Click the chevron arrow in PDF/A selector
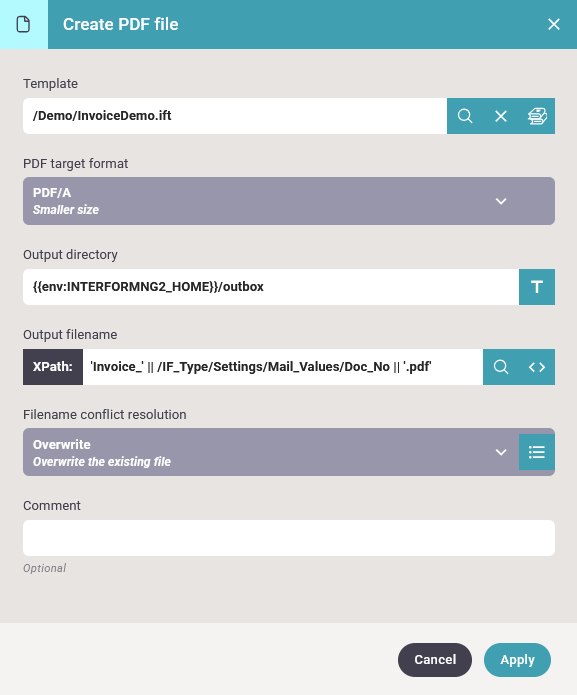Viewport: 577px width, 695px height. tap(501, 201)
